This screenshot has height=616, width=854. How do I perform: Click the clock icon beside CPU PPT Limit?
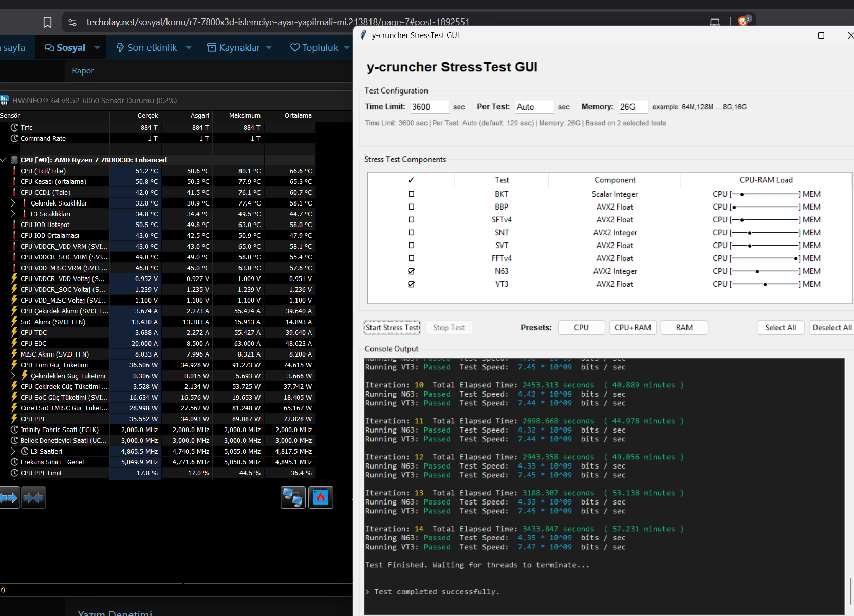tap(14, 473)
